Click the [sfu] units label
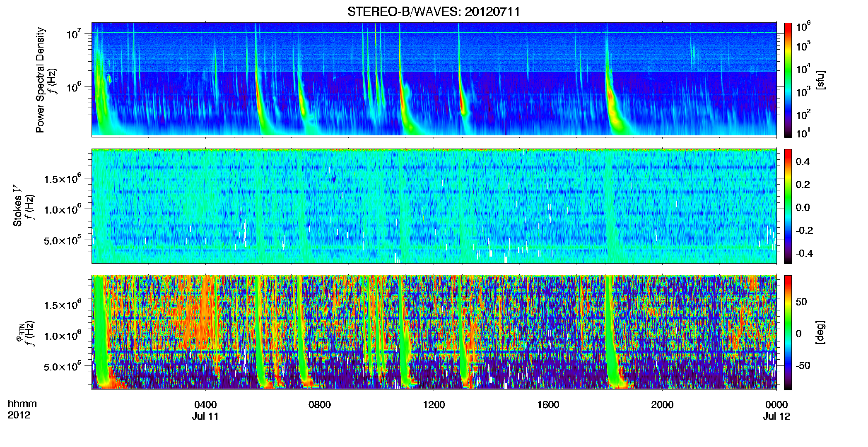This screenshot has width=868, height=447. 820,80
